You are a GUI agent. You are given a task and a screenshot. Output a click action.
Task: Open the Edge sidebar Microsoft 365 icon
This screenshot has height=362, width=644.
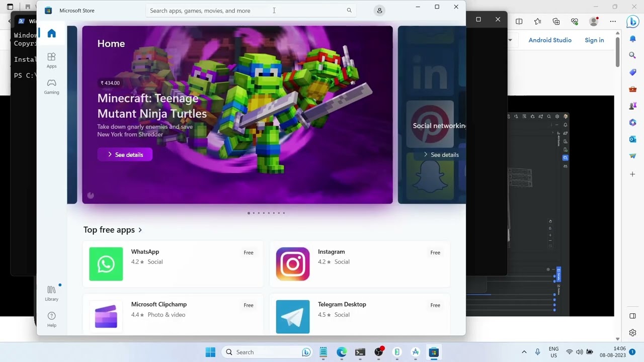[x=633, y=123]
